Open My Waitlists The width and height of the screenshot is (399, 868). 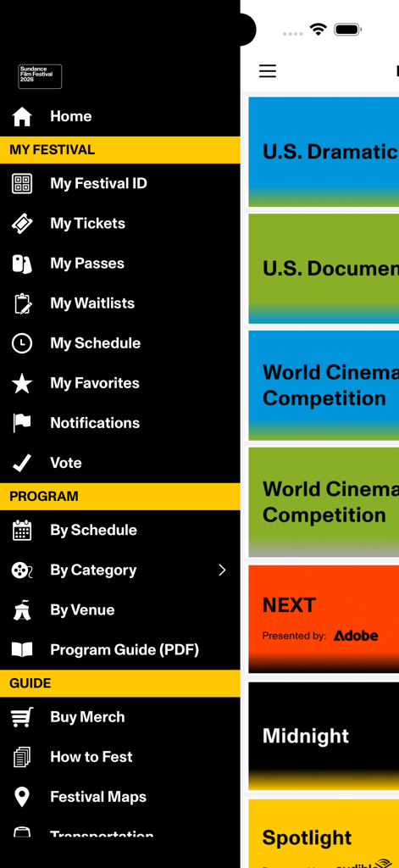pos(92,303)
